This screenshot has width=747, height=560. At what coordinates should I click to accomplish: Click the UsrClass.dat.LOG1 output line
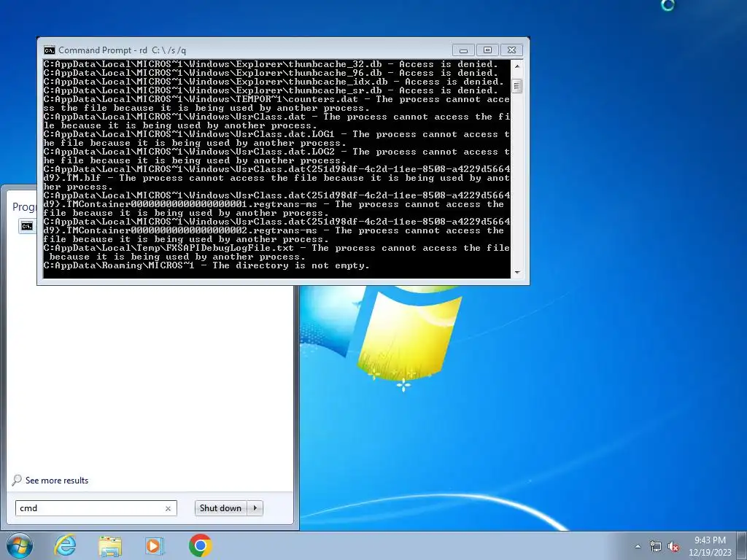[x=276, y=139]
